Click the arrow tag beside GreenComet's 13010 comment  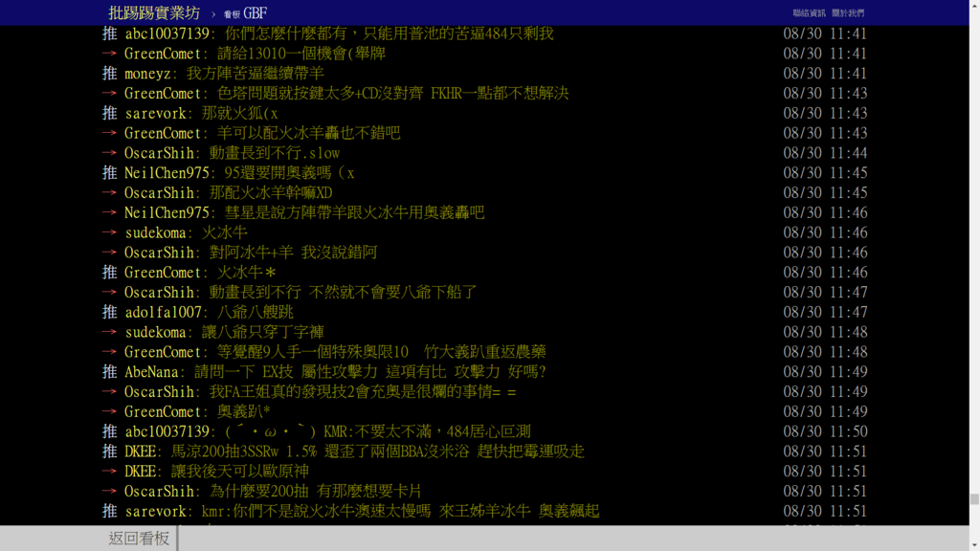[110, 54]
